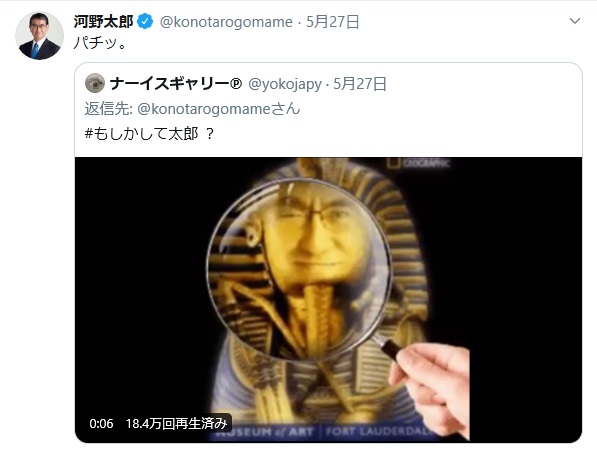
Task: Click the ナーイスギャリー avatar icon
Action: click(95, 83)
